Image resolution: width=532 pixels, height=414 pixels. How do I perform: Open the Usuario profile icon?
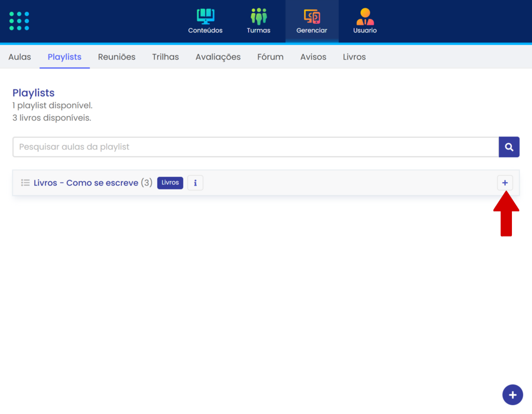[365, 17]
